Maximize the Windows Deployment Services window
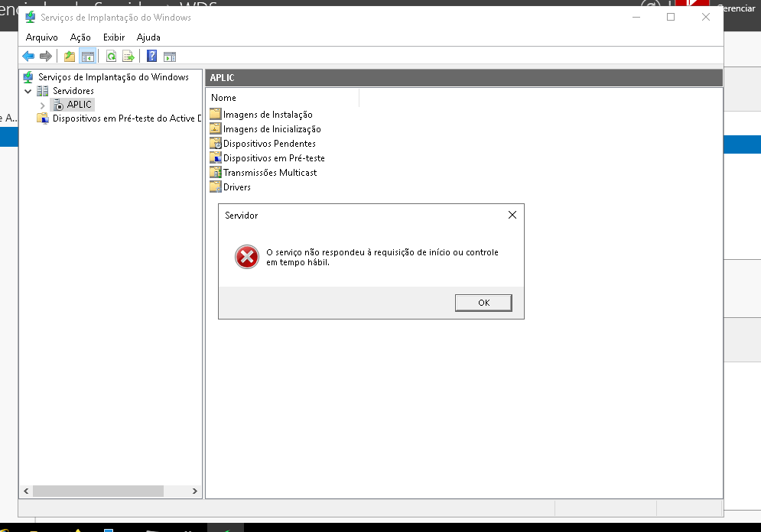 click(x=671, y=17)
